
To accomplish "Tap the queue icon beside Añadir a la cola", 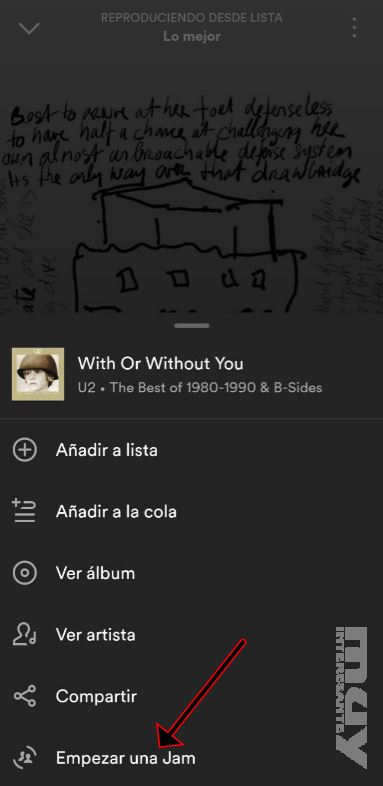I will [25, 511].
